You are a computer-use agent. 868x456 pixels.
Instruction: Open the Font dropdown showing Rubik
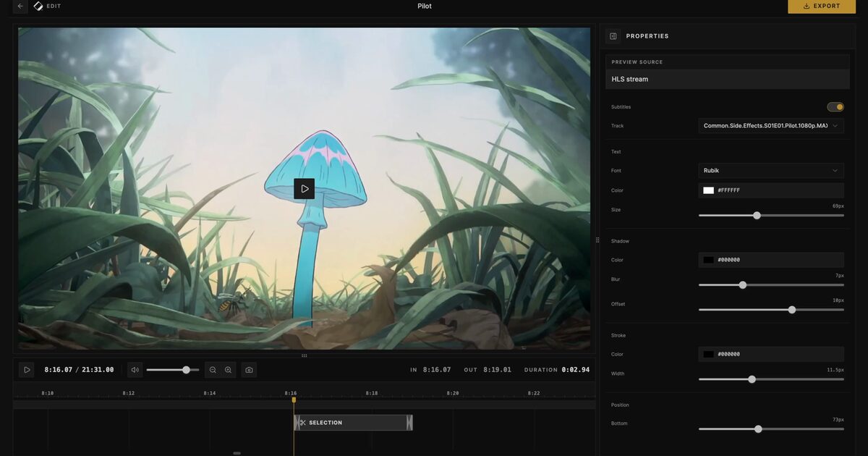click(x=771, y=171)
